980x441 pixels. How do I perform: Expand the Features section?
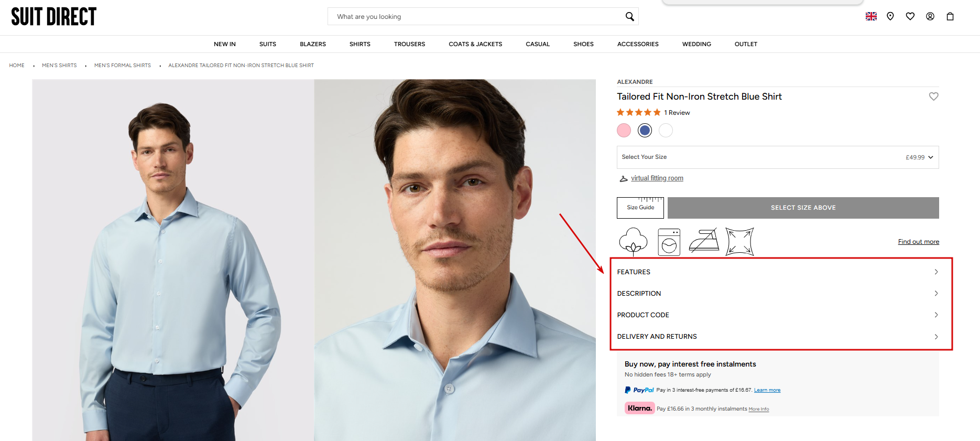tap(777, 272)
